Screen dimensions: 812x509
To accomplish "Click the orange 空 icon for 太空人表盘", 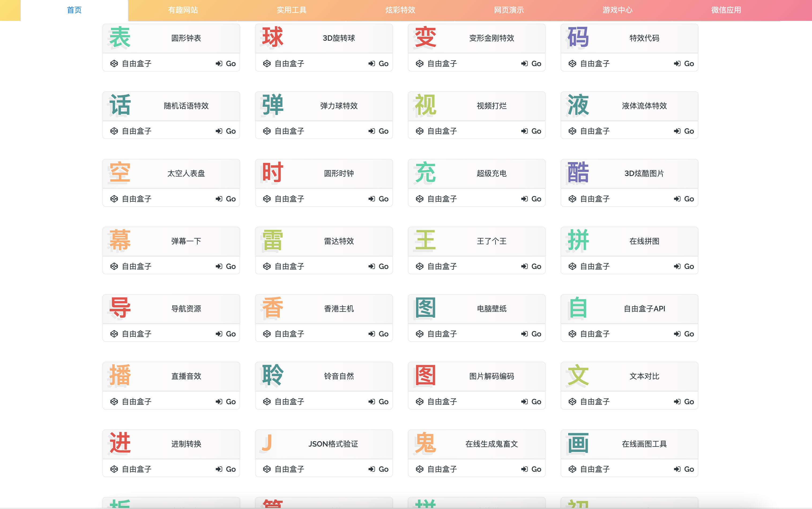I will tap(120, 173).
